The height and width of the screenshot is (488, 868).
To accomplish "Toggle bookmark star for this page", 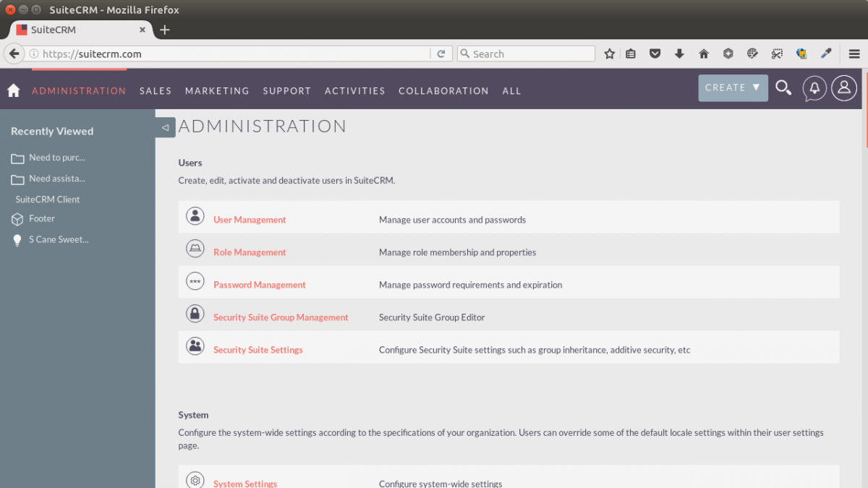I will point(609,53).
